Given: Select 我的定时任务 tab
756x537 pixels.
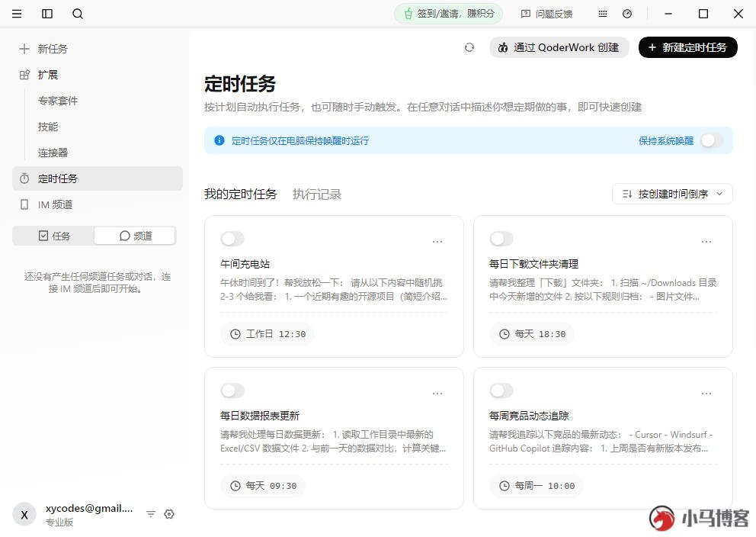Looking at the screenshot, I should [241, 194].
